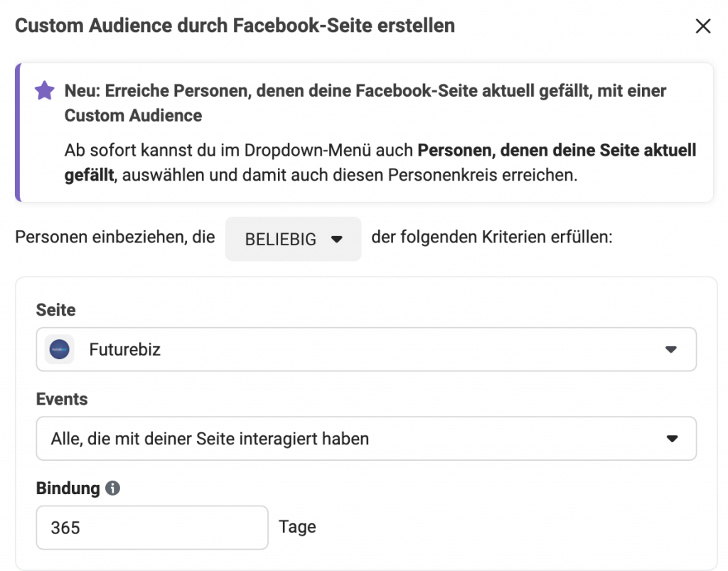728x571 pixels.
Task: Expand the Events dropdown selection
Action: (x=366, y=438)
